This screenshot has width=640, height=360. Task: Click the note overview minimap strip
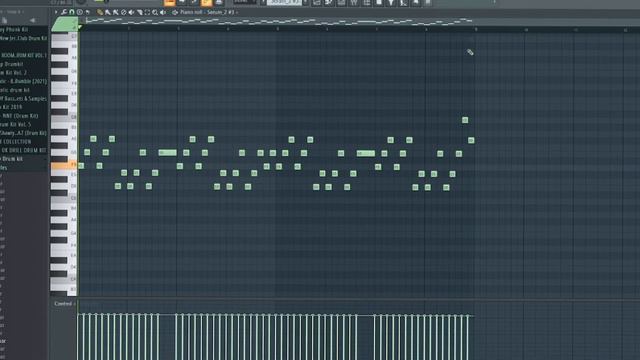[x=278, y=22]
